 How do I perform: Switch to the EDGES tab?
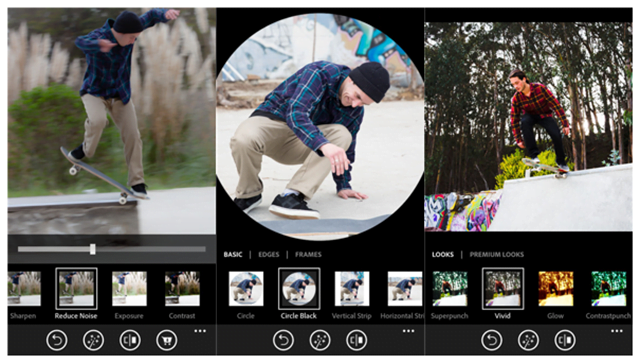269,254
